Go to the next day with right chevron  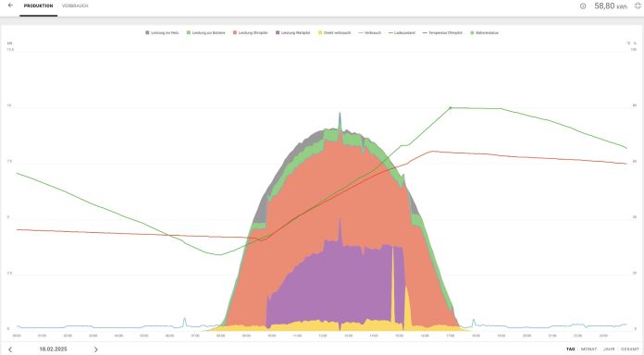[95, 349]
